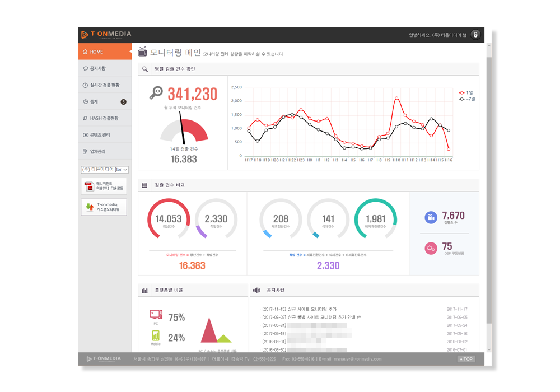Click the orange total 16,383

tap(192, 265)
